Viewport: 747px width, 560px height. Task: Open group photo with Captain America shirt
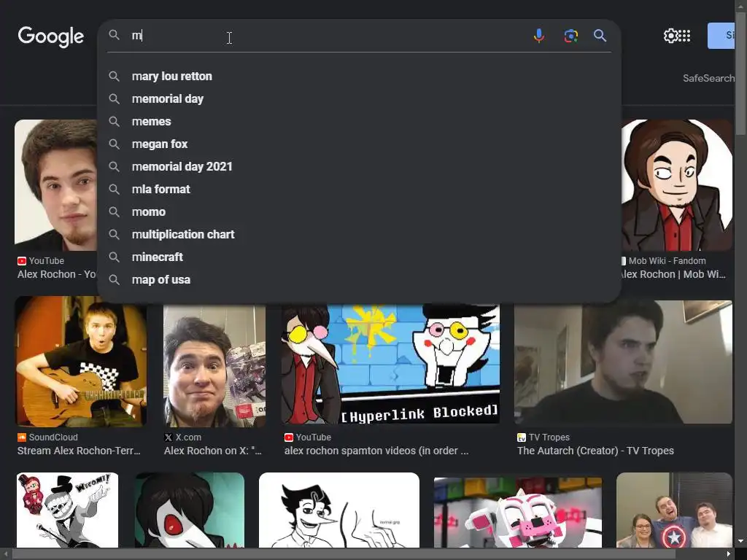(x=674, y=510)
